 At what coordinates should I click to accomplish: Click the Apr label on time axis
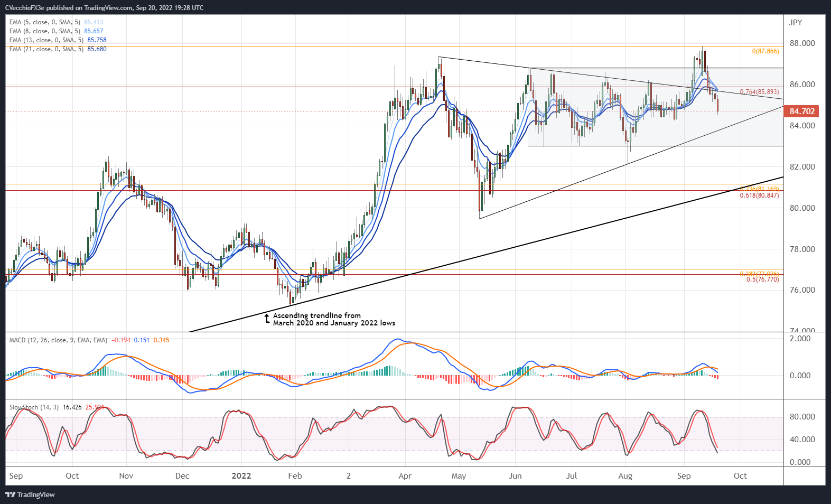tap(405, 476)
